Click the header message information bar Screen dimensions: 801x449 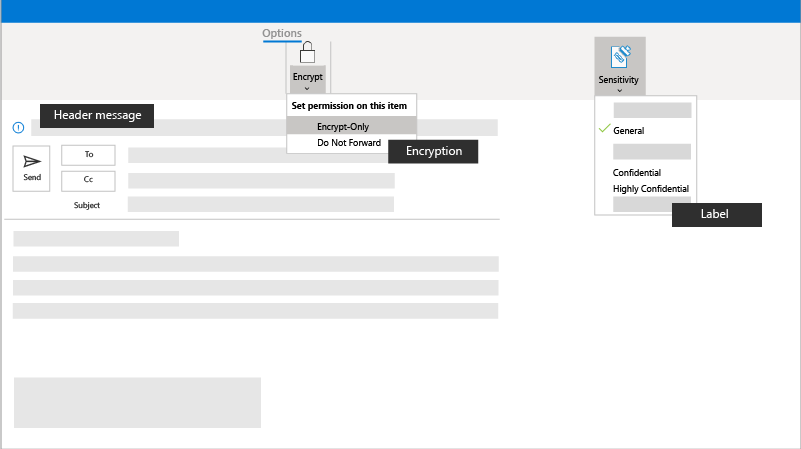tap(264, 128)
